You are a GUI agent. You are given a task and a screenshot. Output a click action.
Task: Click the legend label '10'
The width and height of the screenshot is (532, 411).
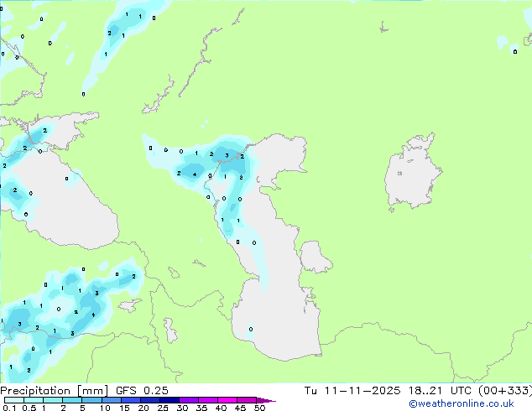(105, 408)
